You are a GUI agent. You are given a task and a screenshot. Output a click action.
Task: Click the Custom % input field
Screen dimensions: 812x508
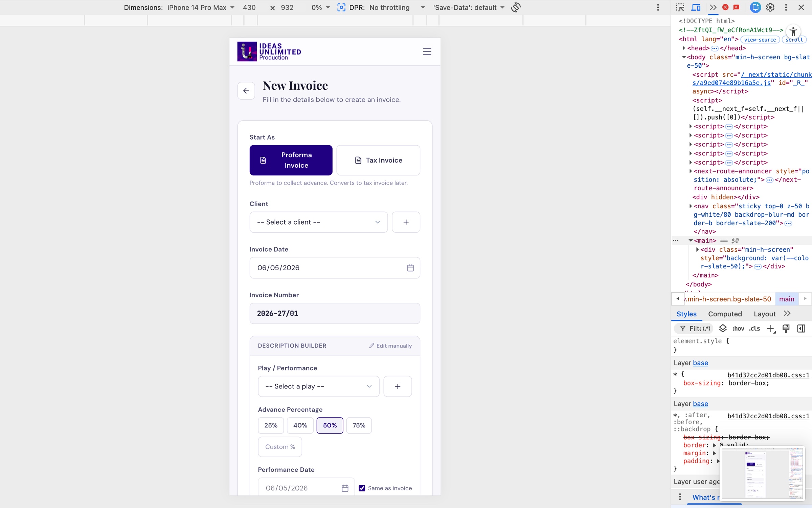pos(280,447)
